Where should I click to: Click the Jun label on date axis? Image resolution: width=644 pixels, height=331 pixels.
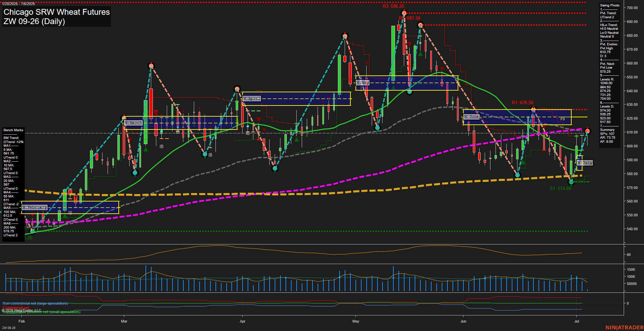[463, 321]
